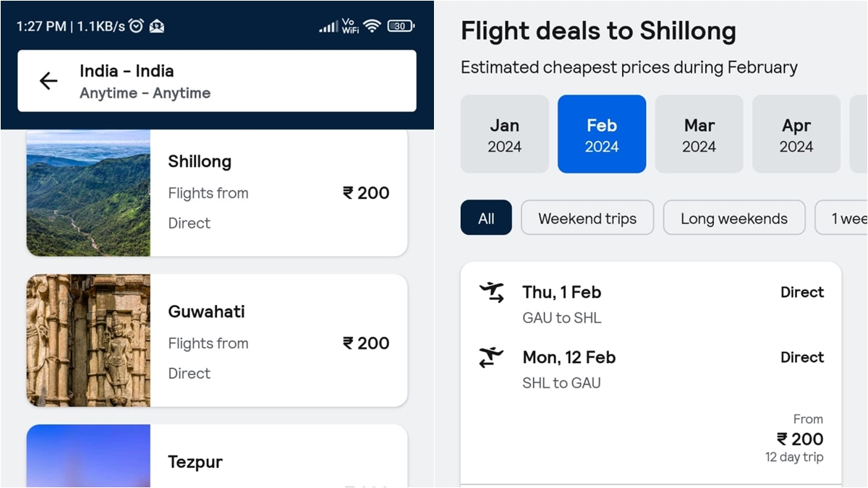Enable the All trips filter chip
Viewport: 868px width, 488px height.
(x=486, y=218)
